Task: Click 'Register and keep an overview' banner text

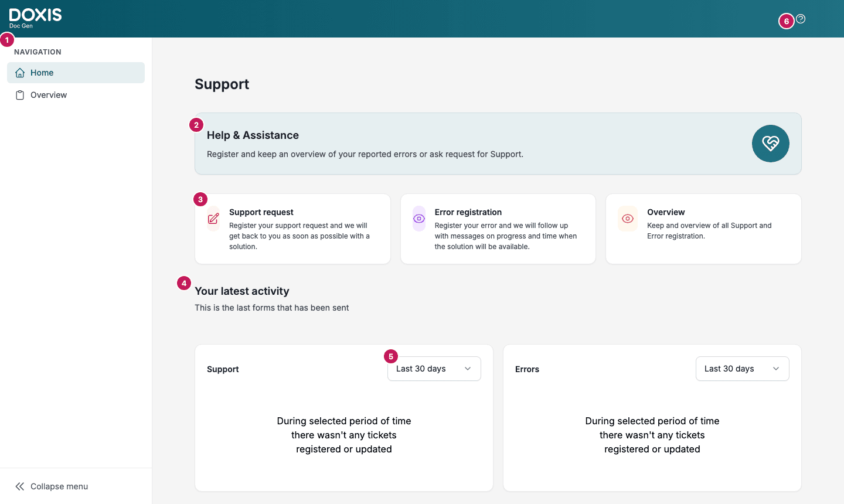Action: (x=365, y=154)
